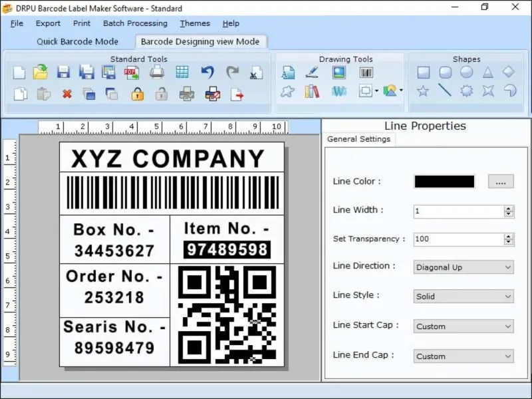
Task: Select the starburst shape
Action: pyautogui.click(x=467, y=90)
